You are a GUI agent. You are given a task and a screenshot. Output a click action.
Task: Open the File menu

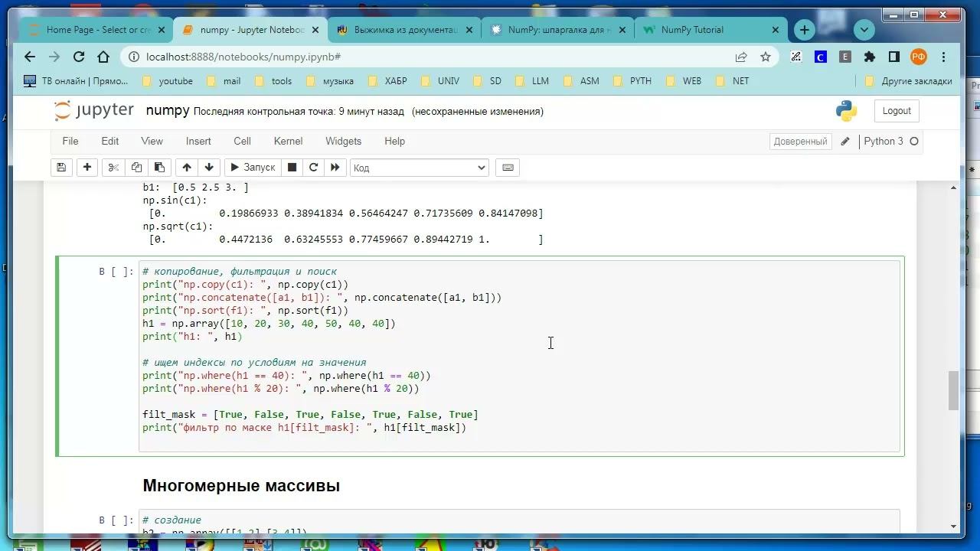tap(70, 141)
